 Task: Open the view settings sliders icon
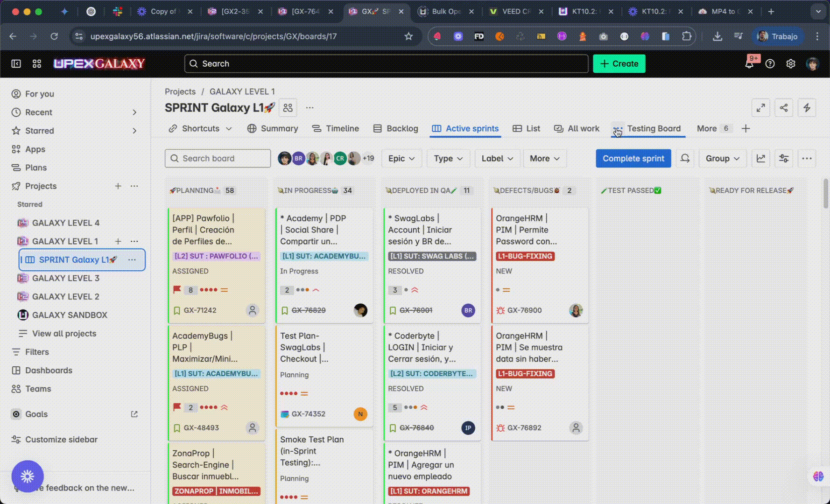tap(784, 159)
